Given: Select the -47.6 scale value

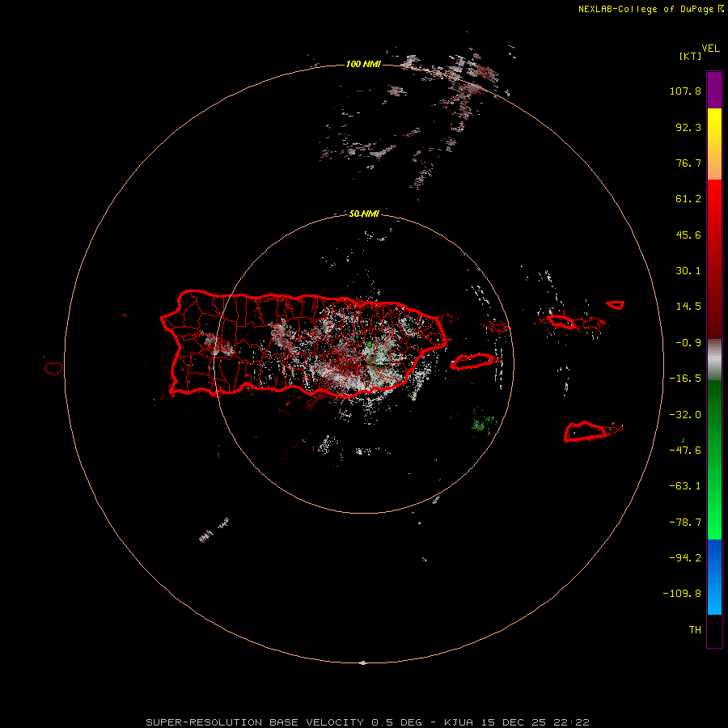Looking at the screenshot, I should tap(685, 451).
